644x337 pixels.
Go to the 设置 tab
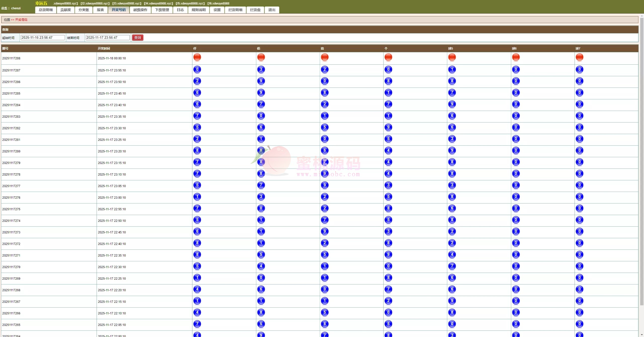point(217,10)
